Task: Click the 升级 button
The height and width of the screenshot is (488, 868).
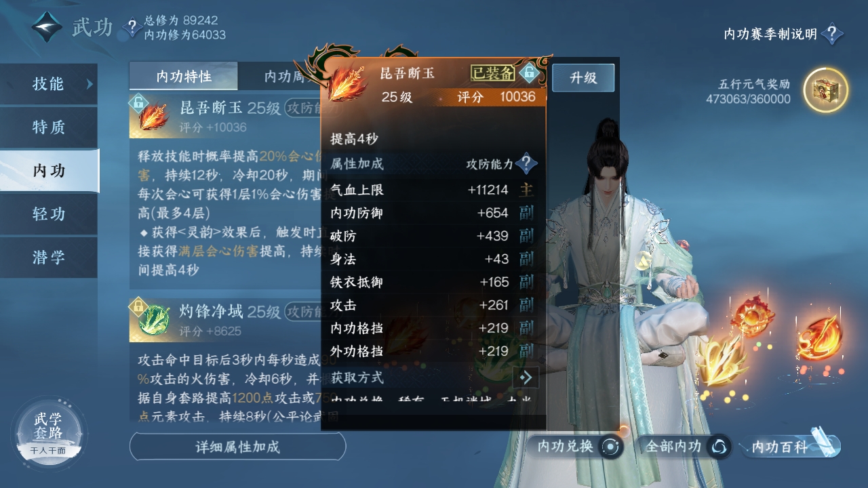Action: pos(583,78)
